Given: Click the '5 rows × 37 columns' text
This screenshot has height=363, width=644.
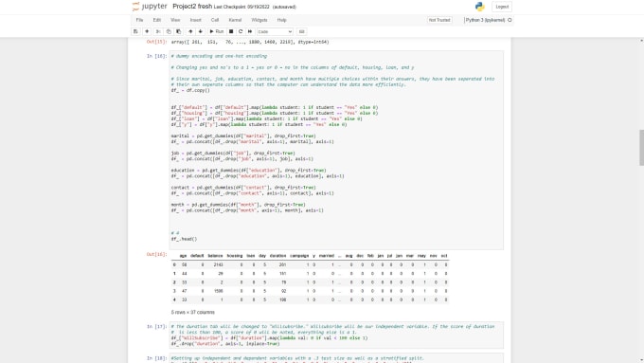Looking at the screenshot, I should coord(192,312).
